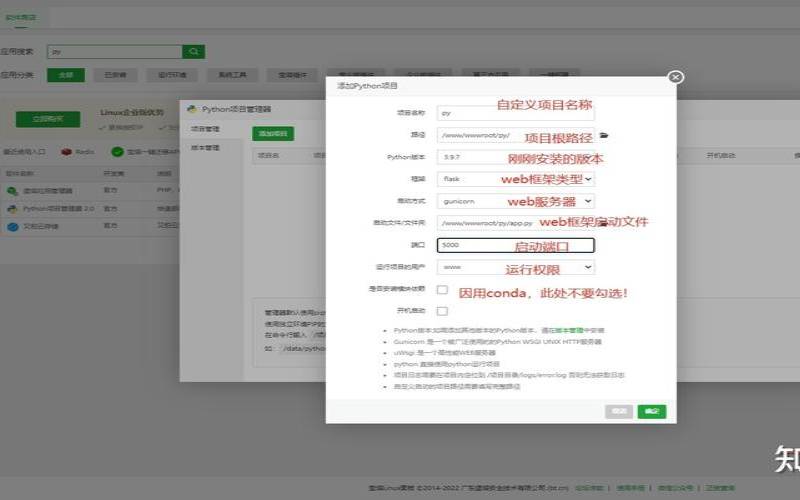Open the 正版查询 footer link
The image size is (800, 500).
720,488
